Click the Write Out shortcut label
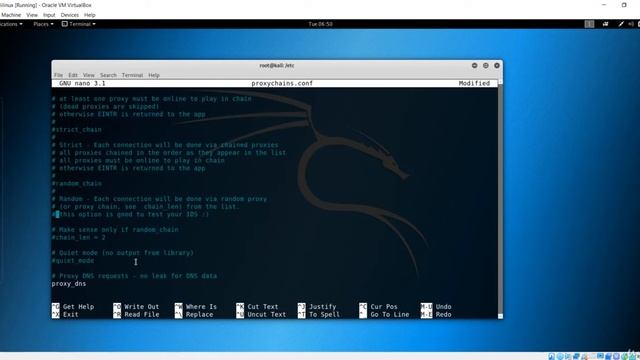This screenshot has height=360, width=640. coord(142,307)
